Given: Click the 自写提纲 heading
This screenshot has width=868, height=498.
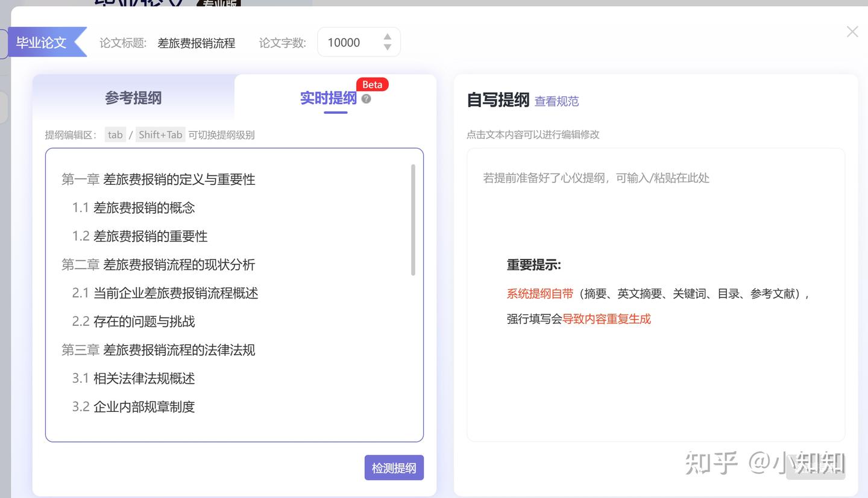Looking at the screenshot, I should [x=498, y=100].
